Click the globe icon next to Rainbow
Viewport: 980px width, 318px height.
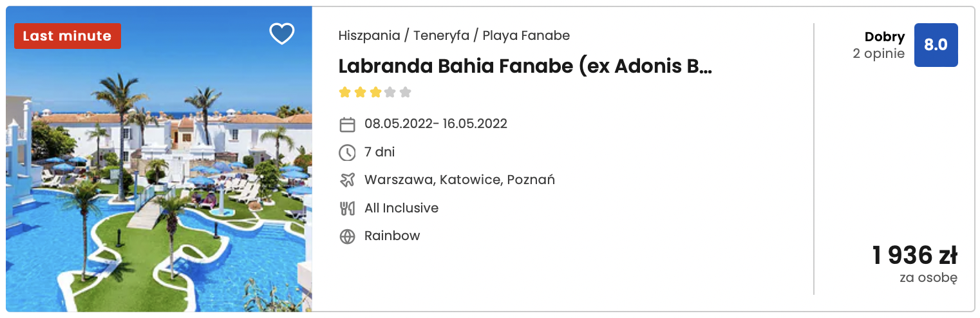[x=347, y=236]
